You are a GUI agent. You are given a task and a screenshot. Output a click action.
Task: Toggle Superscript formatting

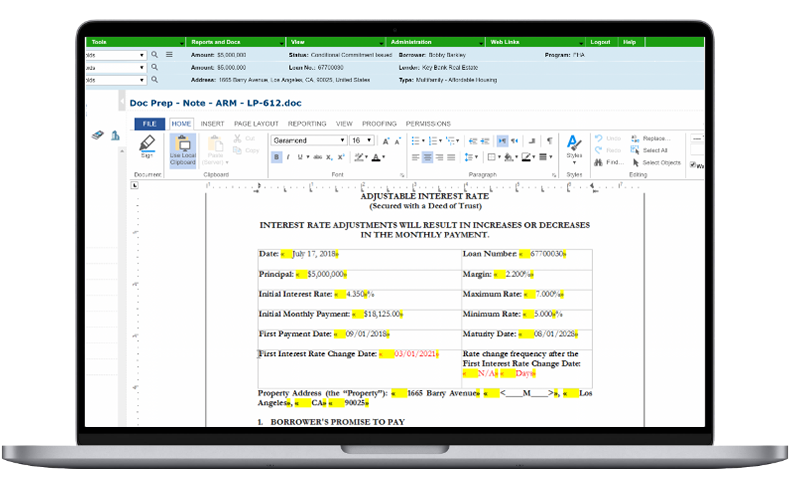click(341, 157)
